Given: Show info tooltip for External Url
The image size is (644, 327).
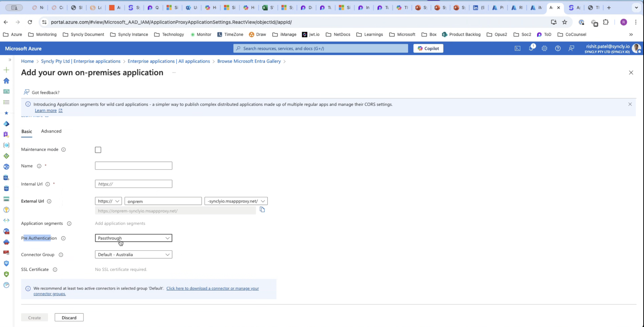Looking at the screenshot, I should pyautogui.click(x=49, y=201).
